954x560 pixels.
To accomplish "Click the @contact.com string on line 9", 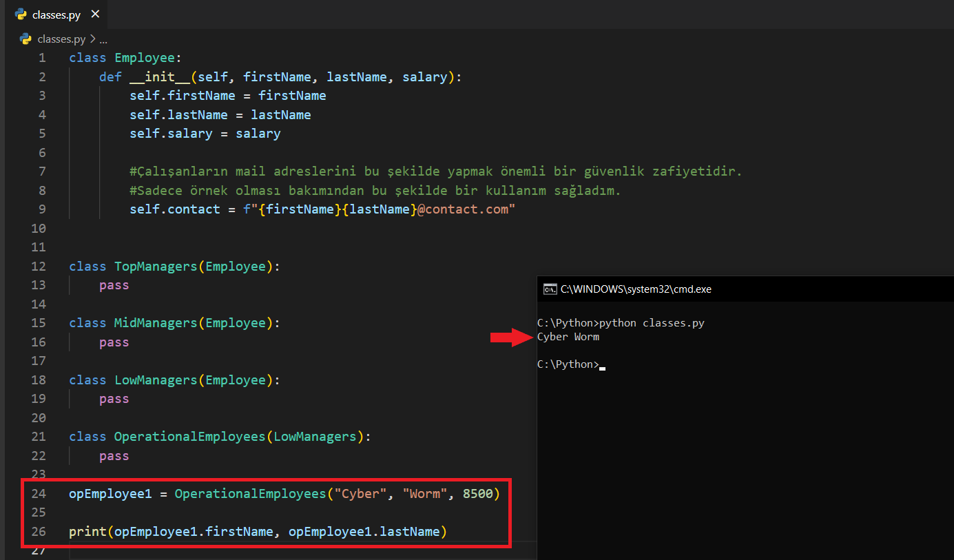I will 466,209.
